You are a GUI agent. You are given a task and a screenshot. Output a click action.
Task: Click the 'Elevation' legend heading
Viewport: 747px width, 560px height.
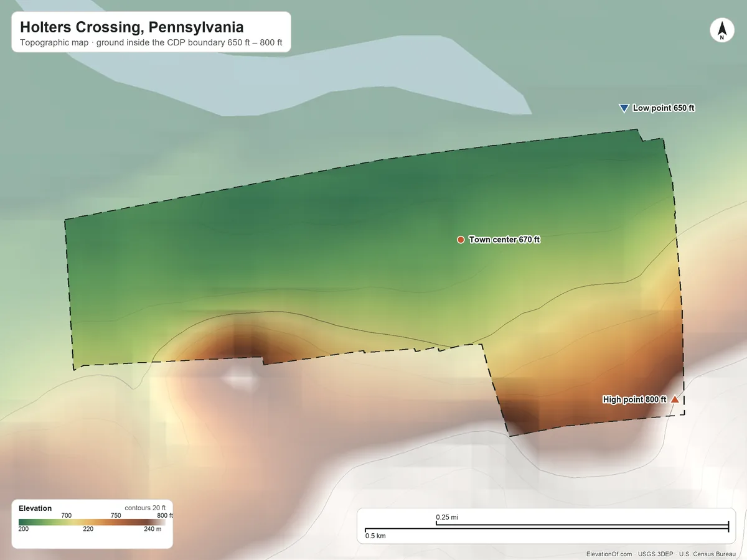click(35, 508)
